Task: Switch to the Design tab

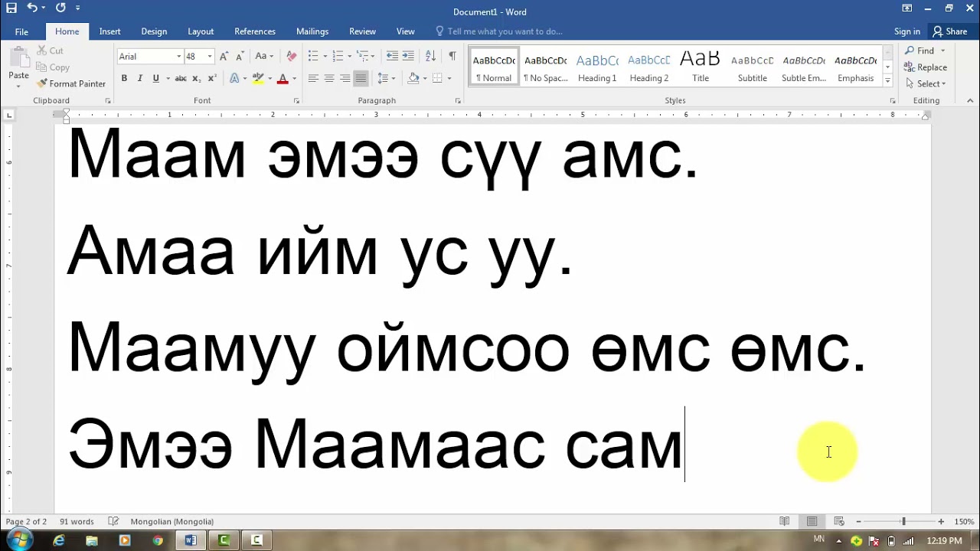Action: [x=154, y=31]
